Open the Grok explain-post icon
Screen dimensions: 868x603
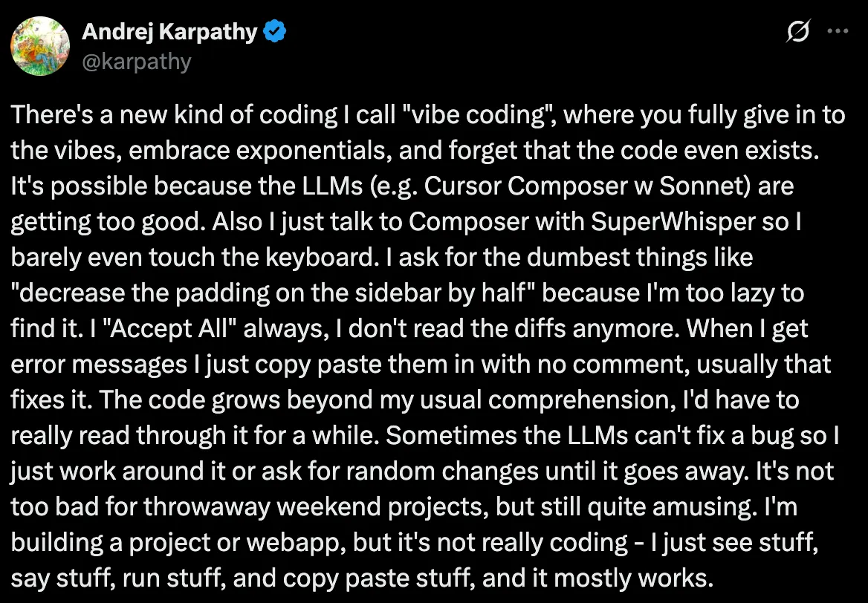click(x=797, y=31)
